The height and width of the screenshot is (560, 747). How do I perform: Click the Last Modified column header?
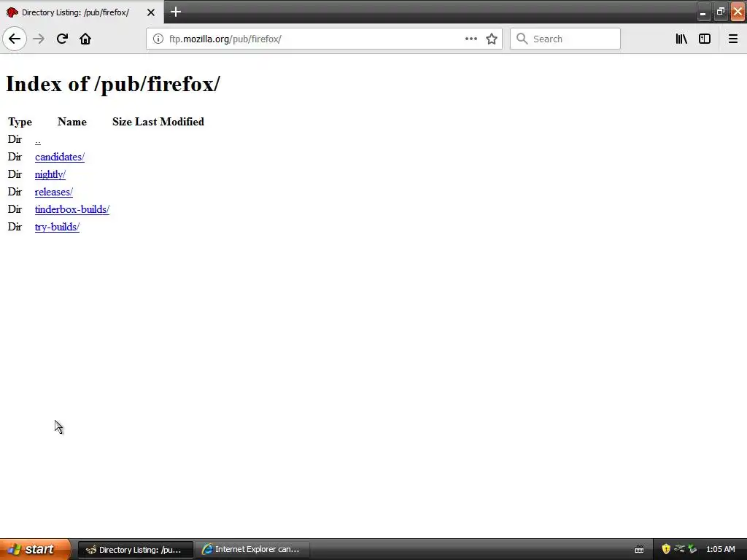coord(169,122)
